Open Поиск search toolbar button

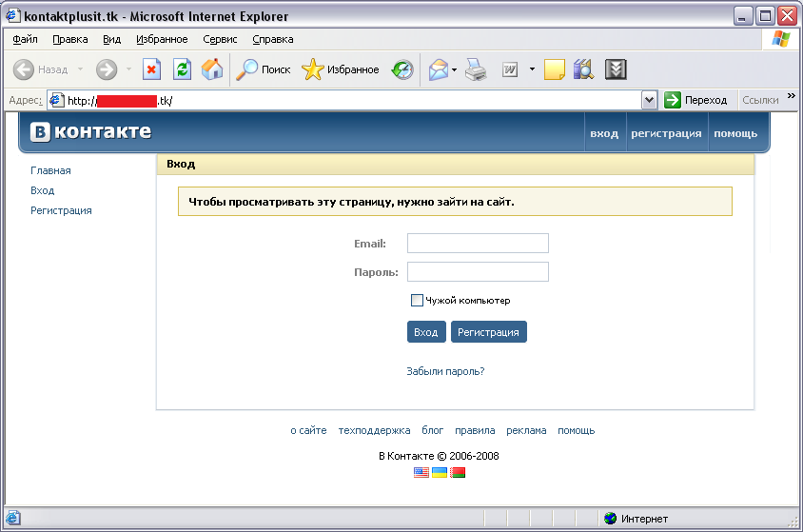pyautogui.click(x=264, y=69)
